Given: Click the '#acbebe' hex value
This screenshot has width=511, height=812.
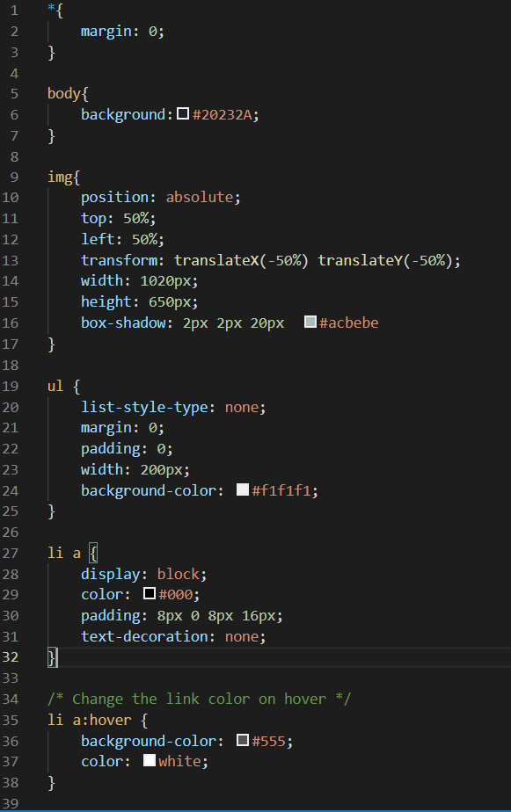Looking at the screenshot, I should click(349, 323).
